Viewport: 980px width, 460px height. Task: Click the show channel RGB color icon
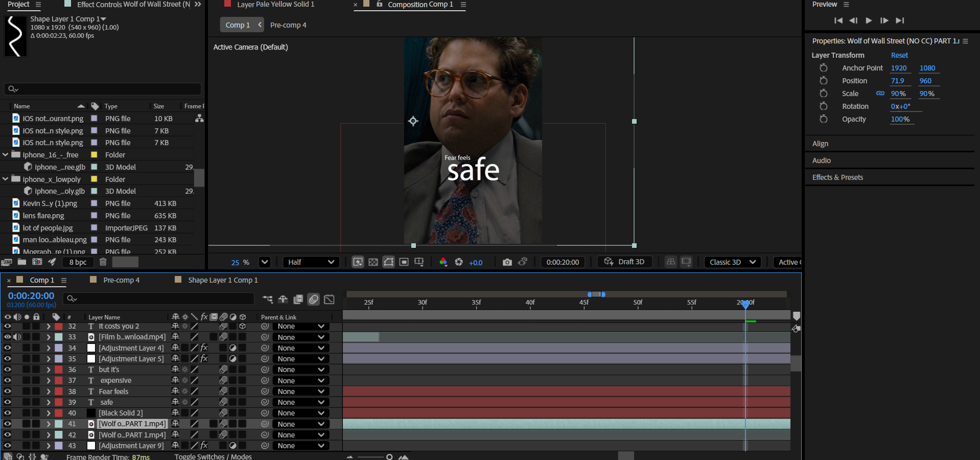pos(443,262)
